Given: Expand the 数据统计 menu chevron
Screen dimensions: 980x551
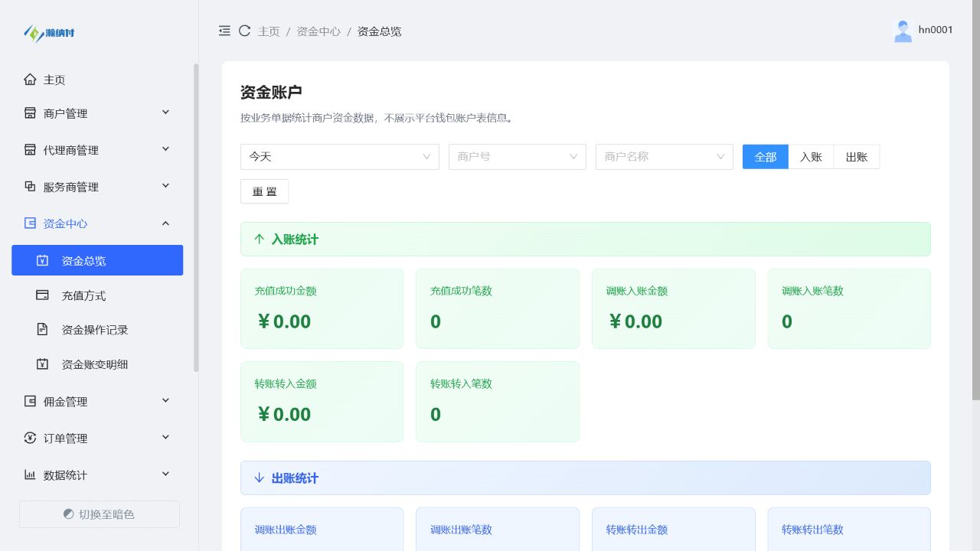Looking at the screenshot, I should (165, 474).
